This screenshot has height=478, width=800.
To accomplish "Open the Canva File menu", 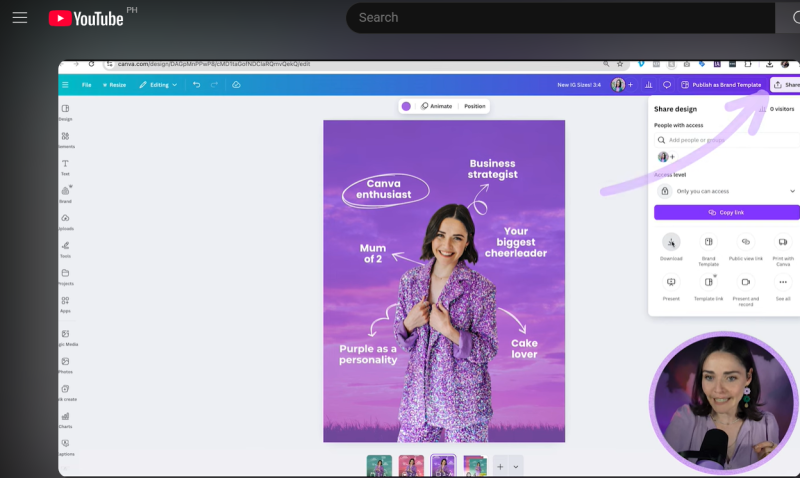I will [87, 85].
